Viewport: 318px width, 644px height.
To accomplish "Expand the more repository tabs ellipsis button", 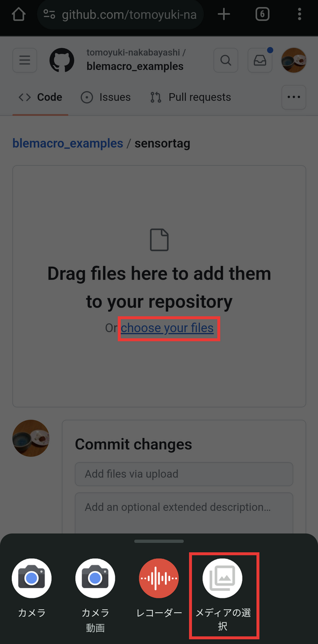I will [294, 97].
